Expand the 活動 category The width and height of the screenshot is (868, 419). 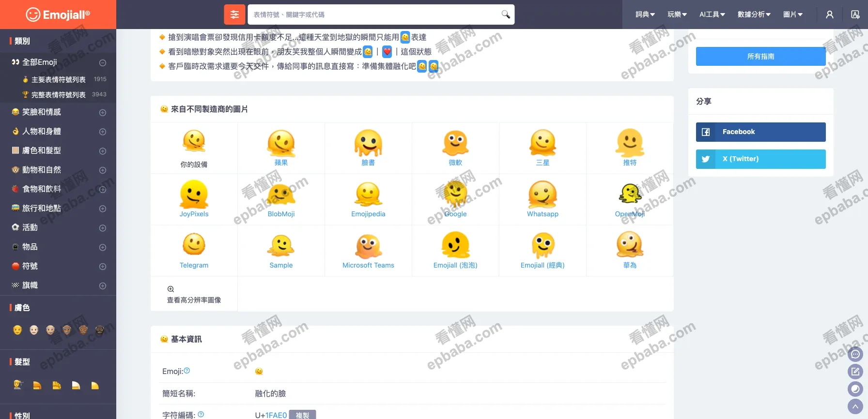[103, 228]
